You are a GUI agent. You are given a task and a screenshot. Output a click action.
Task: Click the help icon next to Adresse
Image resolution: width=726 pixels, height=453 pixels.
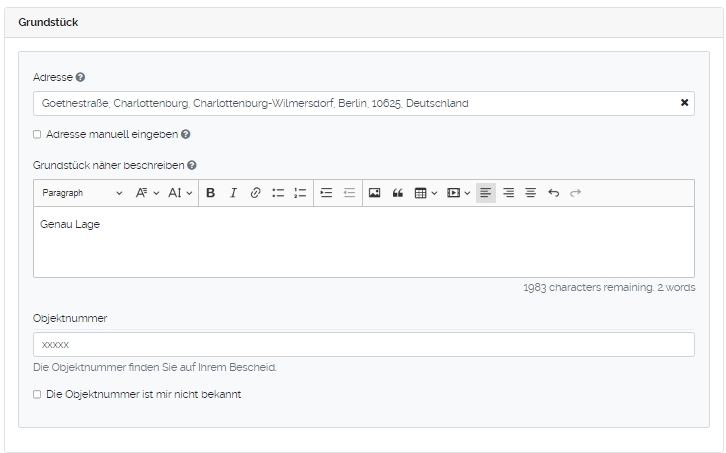coord(80,77)
